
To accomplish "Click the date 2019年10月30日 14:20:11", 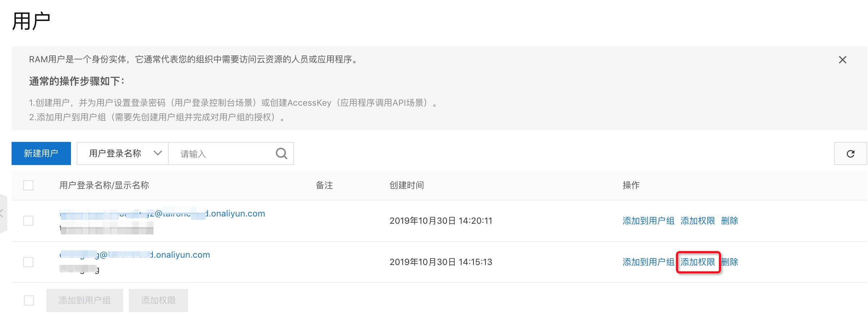I will [441, 221].
